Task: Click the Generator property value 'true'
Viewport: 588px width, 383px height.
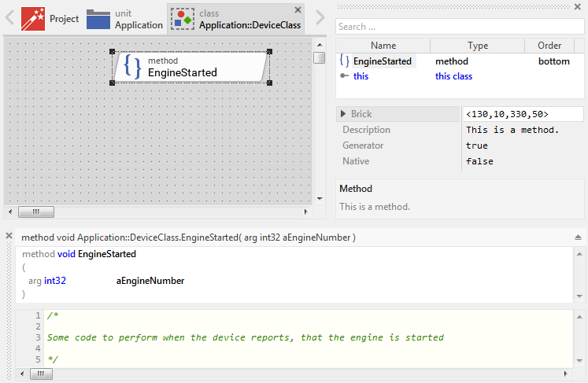Action: (477, 145)
